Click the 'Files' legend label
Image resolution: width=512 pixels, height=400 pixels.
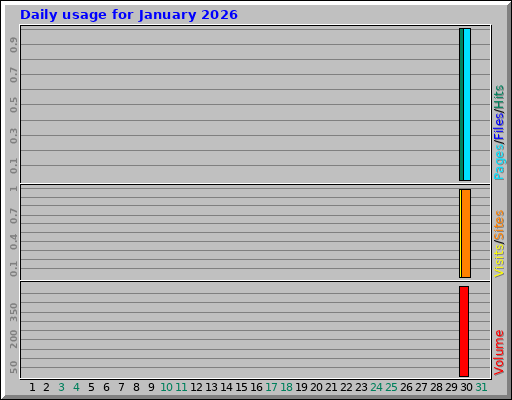[x=499, y=127]
